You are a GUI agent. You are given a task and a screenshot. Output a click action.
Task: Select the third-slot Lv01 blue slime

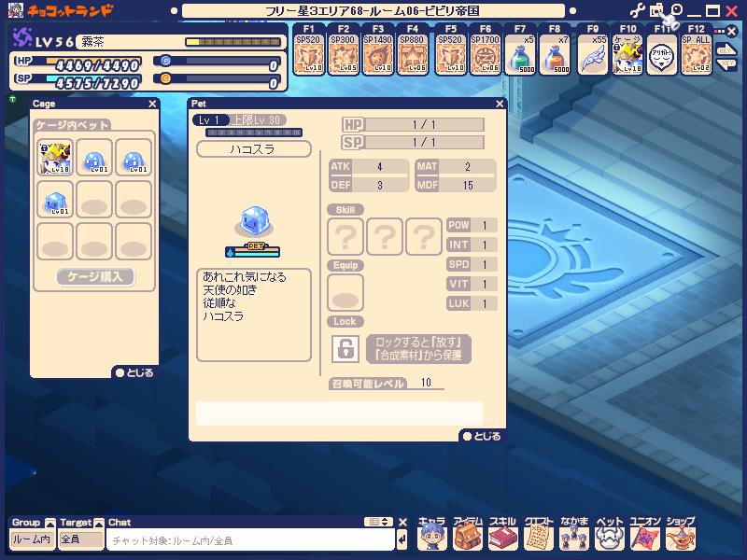(x=134, y=158)
